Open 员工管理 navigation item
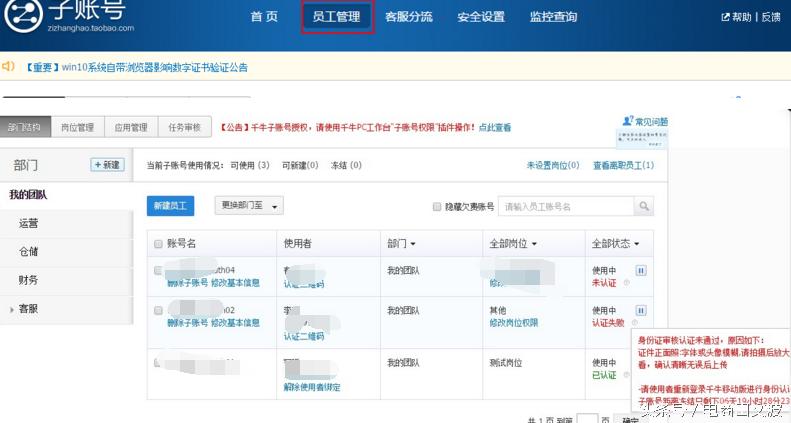 (x=336, y=17)
